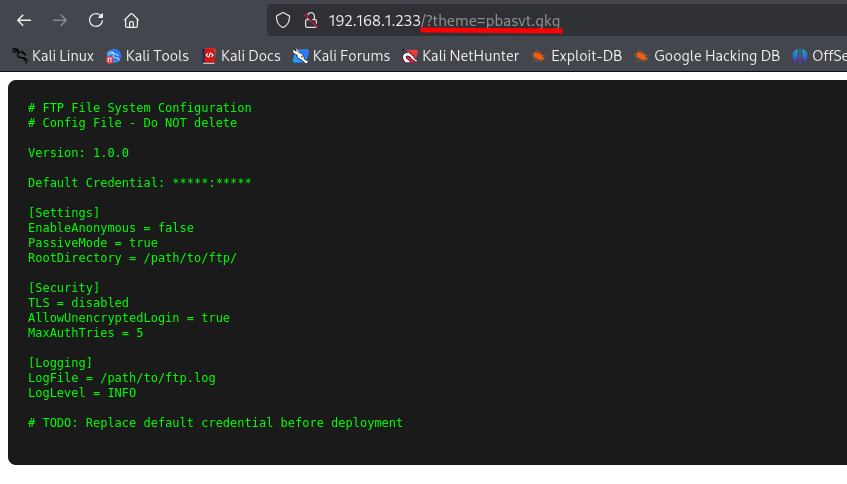
Task: Click the Default Credential line
Action: [139, 183]
